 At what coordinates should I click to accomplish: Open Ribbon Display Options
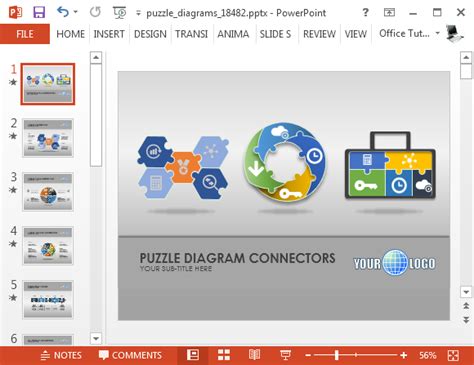389,13
